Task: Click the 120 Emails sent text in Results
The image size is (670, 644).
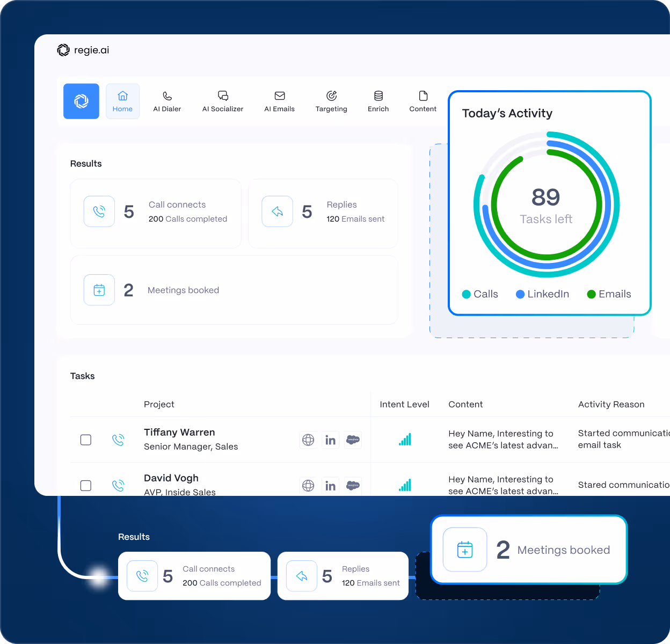Action: coord(355,219)
